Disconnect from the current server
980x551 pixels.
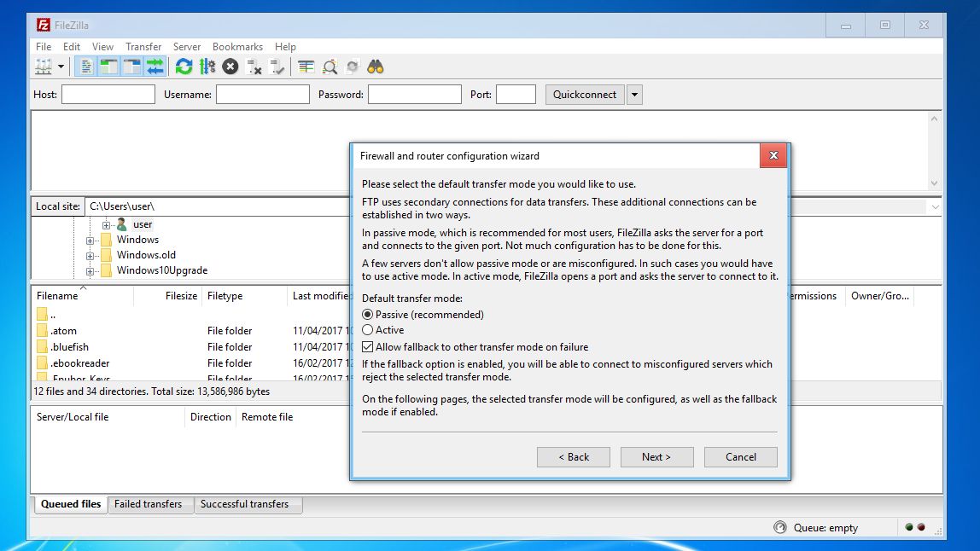coord(254,67)
